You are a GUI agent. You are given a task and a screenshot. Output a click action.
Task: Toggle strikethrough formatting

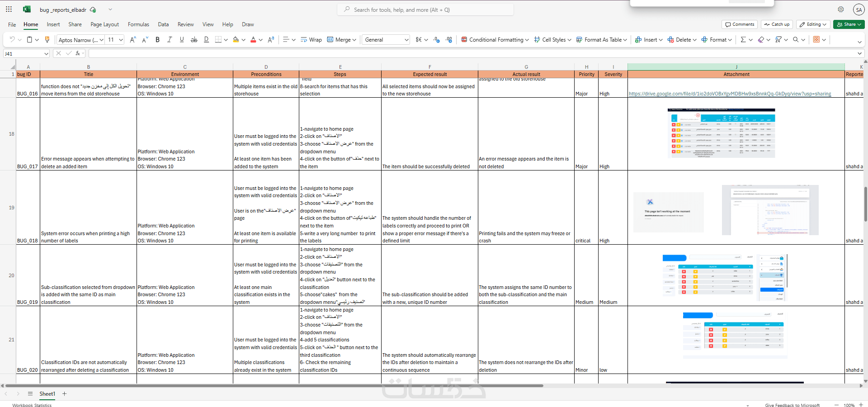click(194, 40)
